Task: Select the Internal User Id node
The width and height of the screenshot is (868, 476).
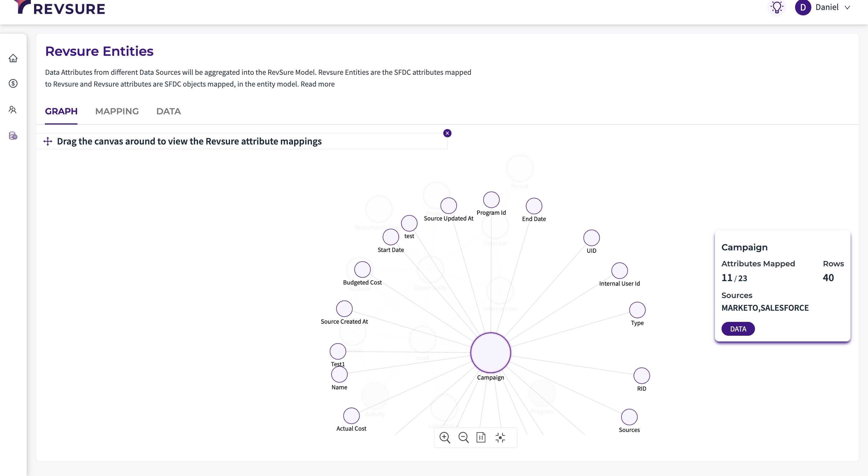Action: (619, 271)
